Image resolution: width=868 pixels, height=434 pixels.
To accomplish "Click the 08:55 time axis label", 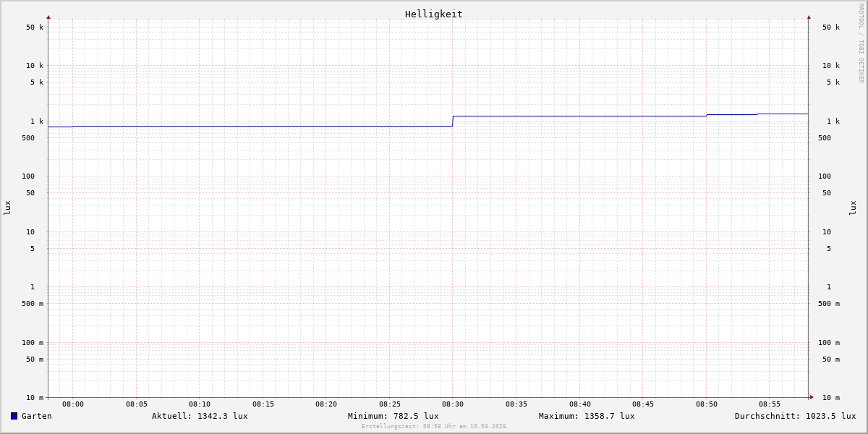I will [x=770, y=404].
